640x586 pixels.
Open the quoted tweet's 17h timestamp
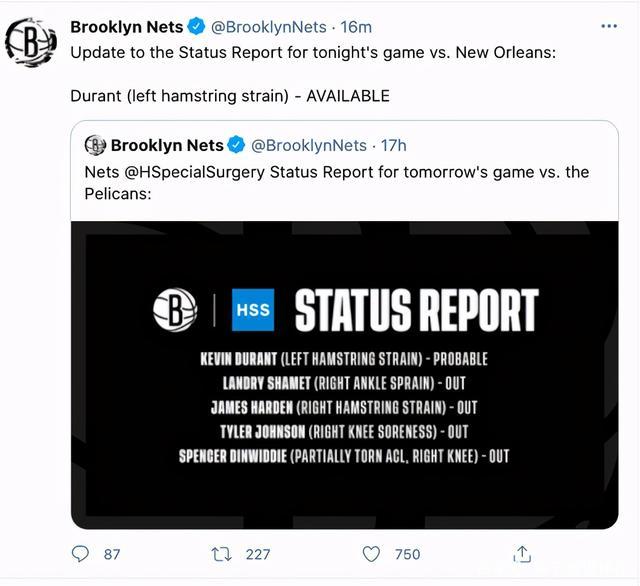(394, 146)
